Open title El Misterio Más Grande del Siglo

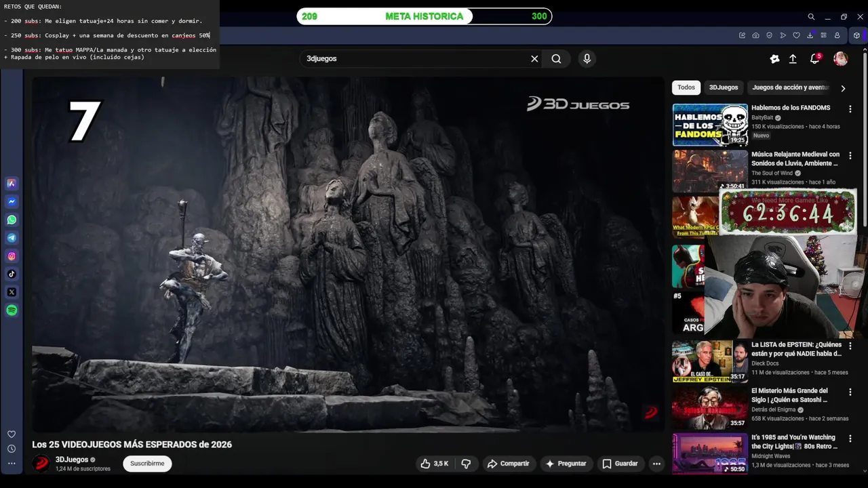coord(790,395)
